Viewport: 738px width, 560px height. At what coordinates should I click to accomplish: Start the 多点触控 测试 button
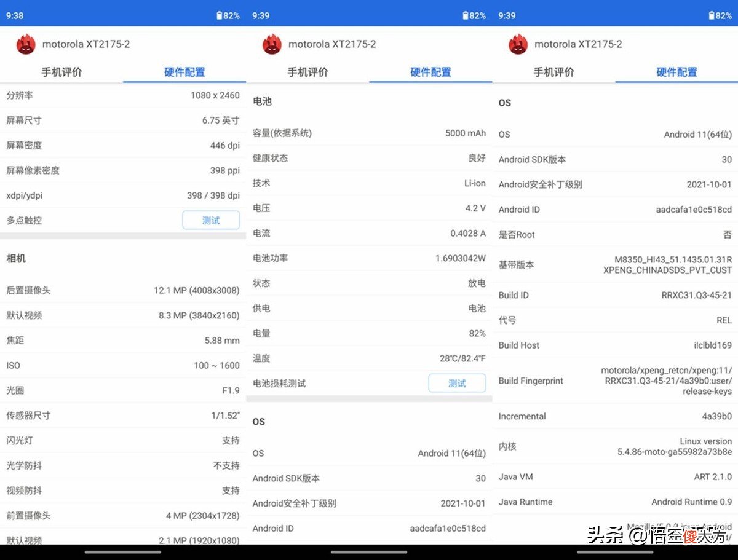[x=211, y=220]
